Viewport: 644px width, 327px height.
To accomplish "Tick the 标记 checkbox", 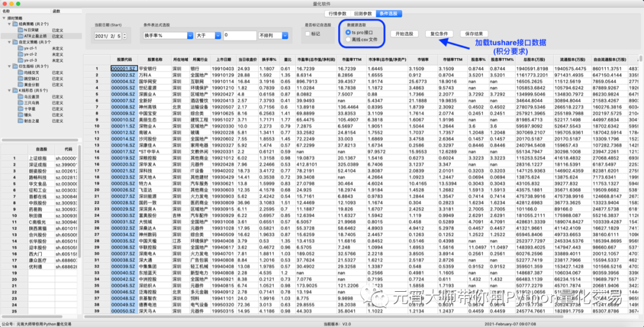I will [308, 33].
